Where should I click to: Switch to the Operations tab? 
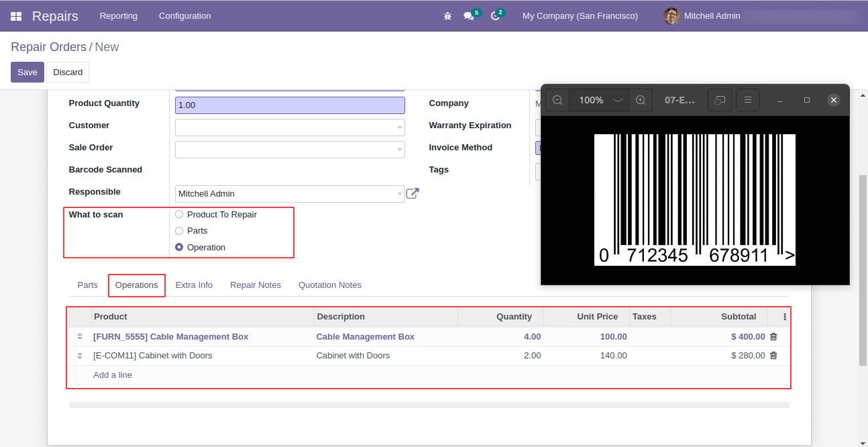(137, 285)
